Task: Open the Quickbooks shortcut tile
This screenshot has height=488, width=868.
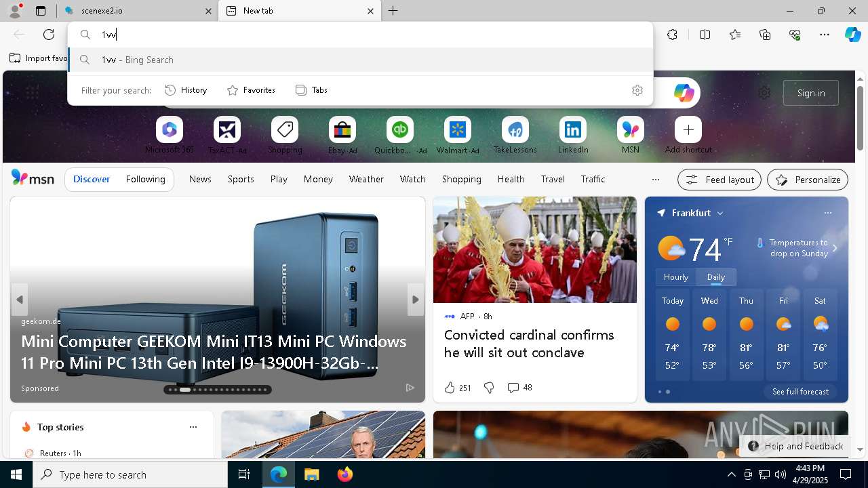Action: coord(400,129)
